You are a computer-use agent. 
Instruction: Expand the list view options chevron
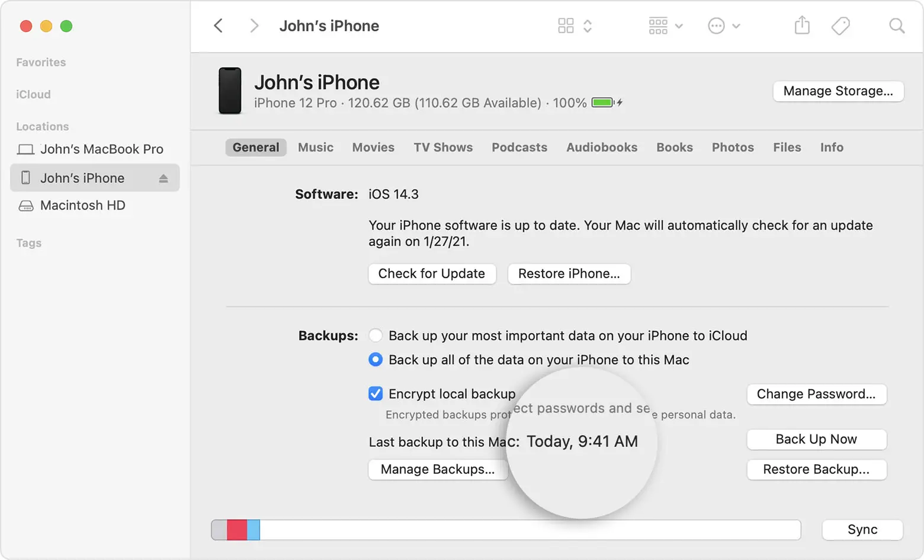(x=679, y=25)
